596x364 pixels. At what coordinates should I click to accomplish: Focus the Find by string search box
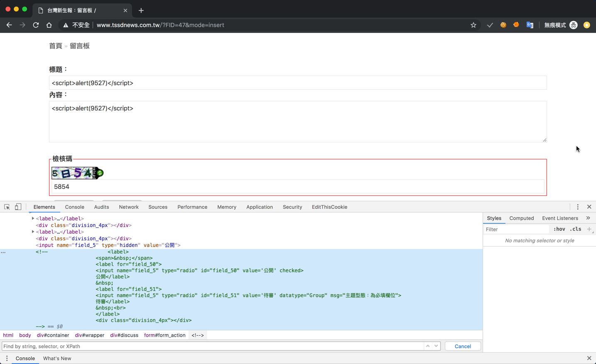pos(213,346)
